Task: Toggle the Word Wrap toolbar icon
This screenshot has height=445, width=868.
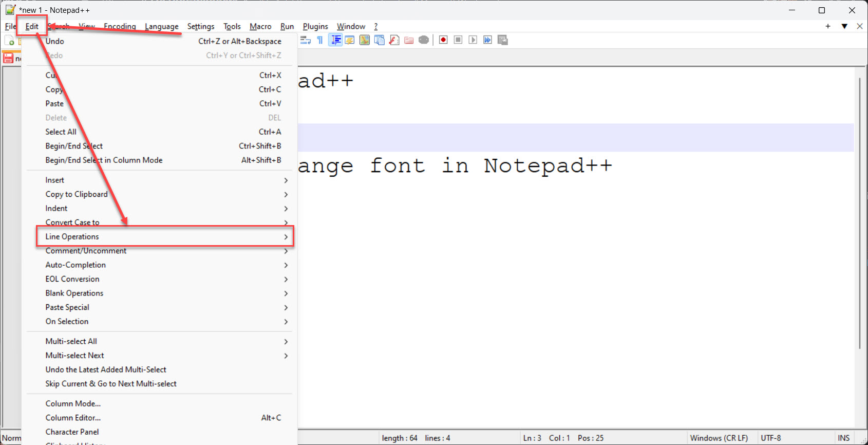Action: coord(306,40)
